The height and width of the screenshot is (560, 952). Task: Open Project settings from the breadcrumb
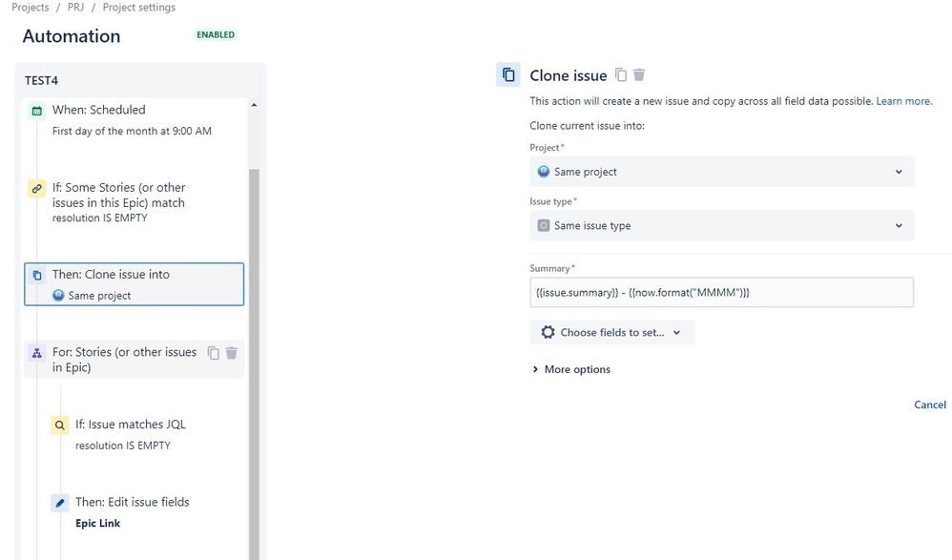coord(136,7)
